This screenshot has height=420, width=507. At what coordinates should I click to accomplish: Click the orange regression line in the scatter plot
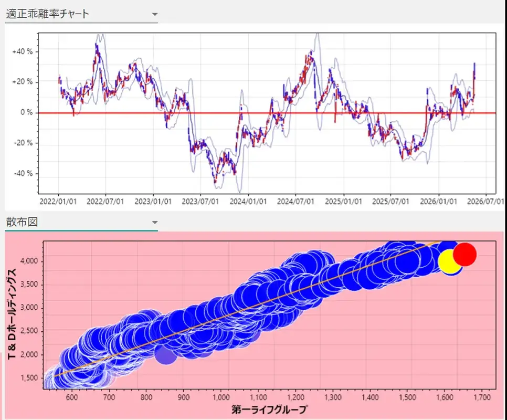click(x=246, y=309)
